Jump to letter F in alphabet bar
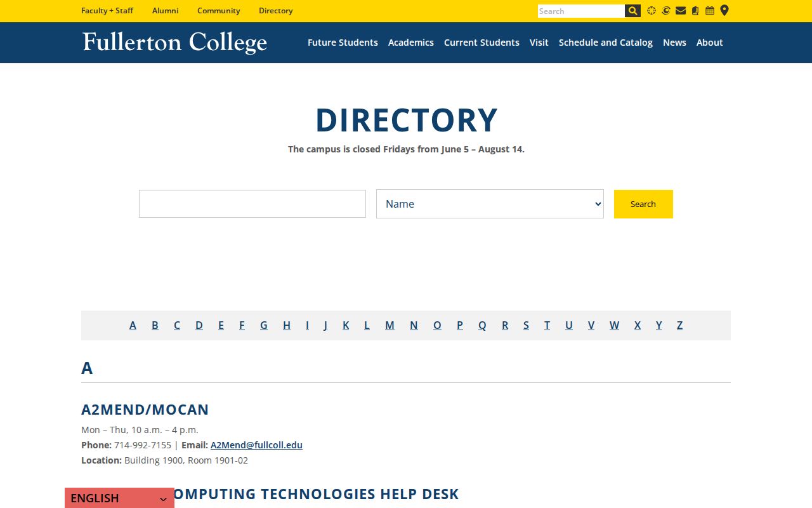Image resolution: width=812 pixels, height=508 pixels. pos(242,325)
